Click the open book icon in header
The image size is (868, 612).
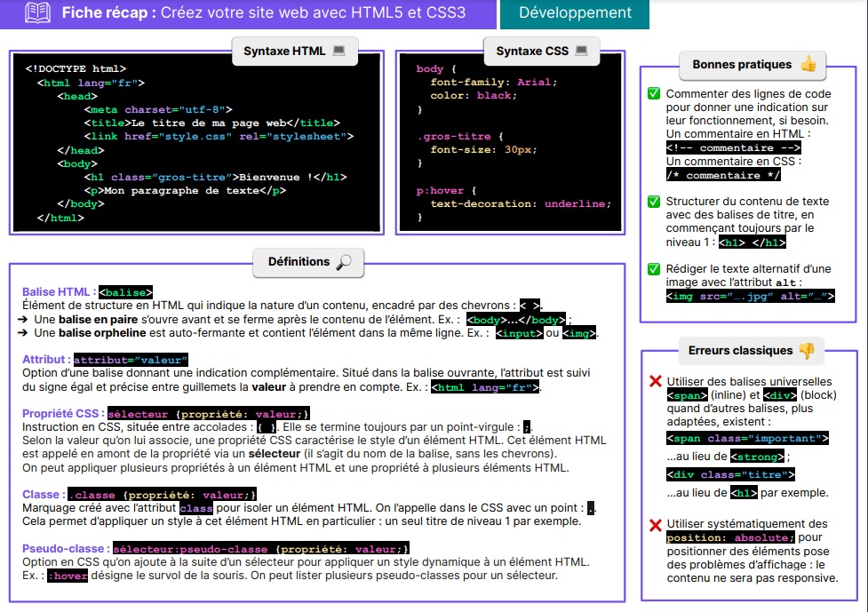click(37, 13)
